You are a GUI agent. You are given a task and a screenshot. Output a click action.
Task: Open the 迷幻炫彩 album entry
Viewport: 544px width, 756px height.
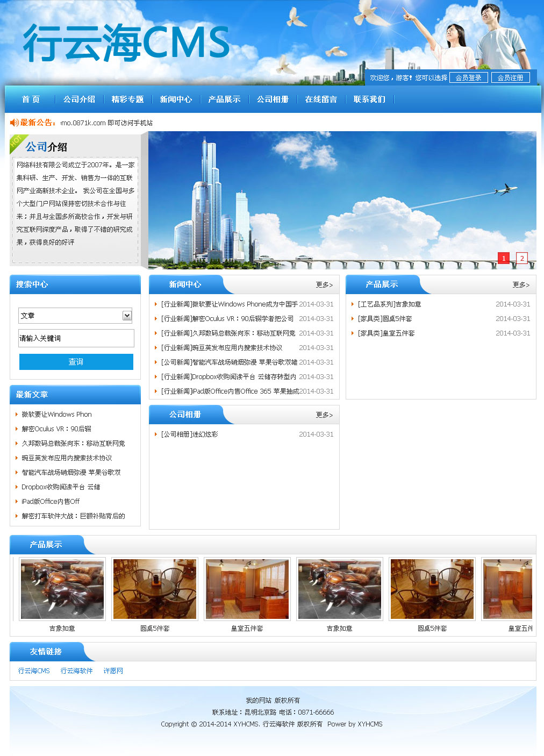pyautogui.click(x=190, y=434)
